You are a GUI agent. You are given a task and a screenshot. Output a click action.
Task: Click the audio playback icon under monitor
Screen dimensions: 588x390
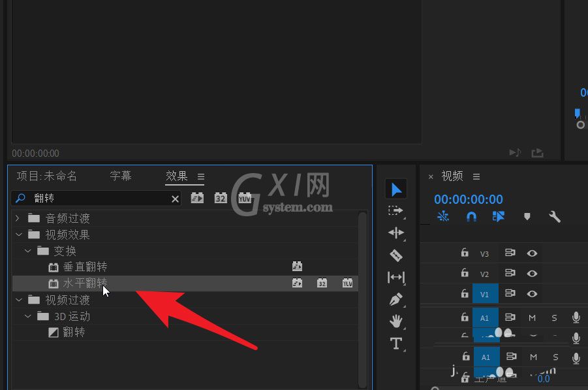point(515,152)
